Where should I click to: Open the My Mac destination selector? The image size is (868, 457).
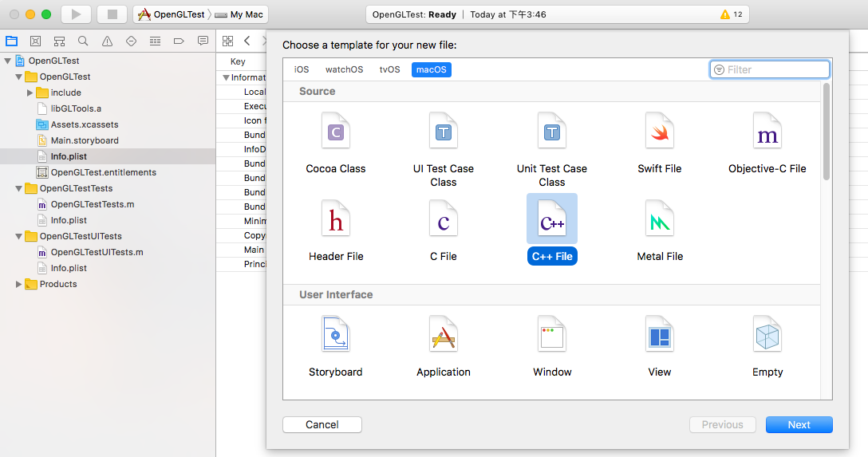pyautogui.click(x=239, y=14)
